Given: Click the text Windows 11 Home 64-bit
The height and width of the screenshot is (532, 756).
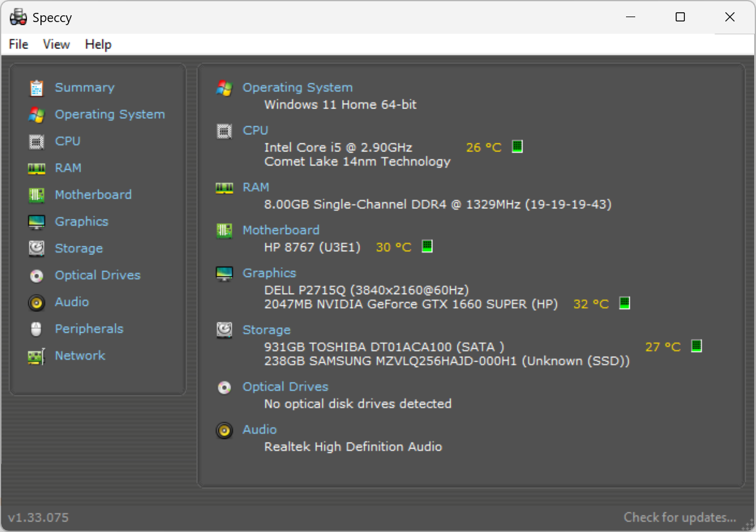Looking at the screenshot, I should [340, 105].
